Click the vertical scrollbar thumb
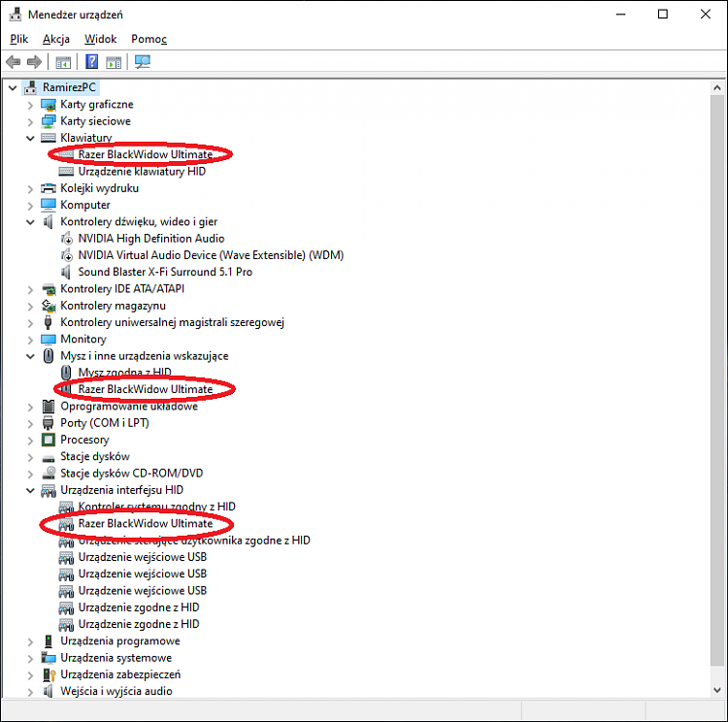Image resolution: width=728 pixels, height=722 pixels. 717,378
